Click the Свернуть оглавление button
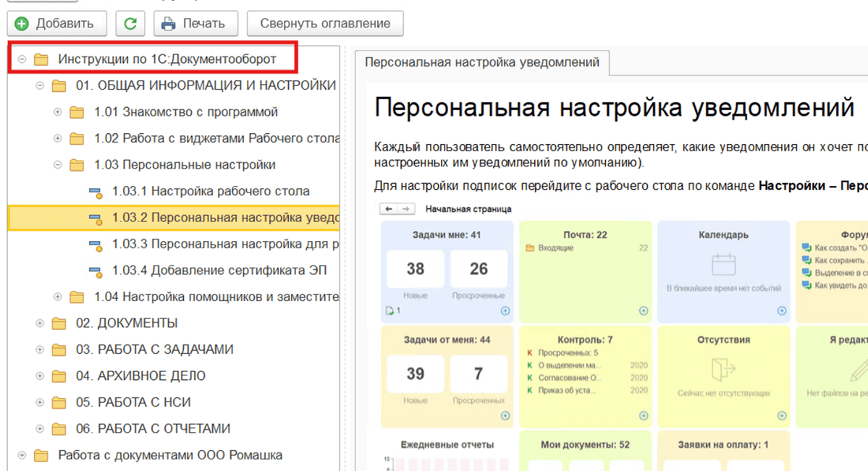 pos(325,24)
